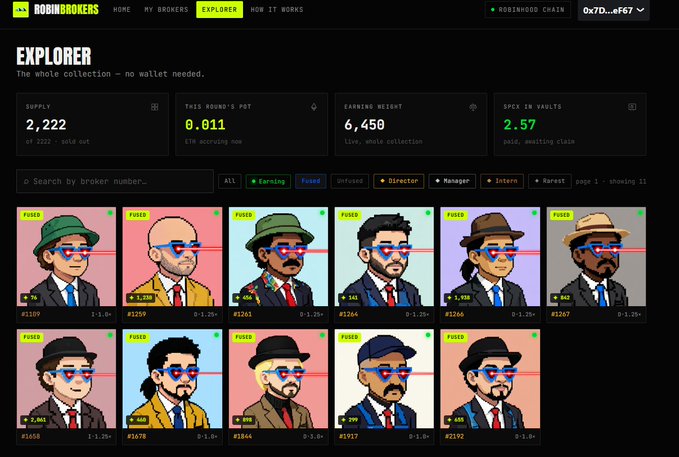Click the FUSED badge on broker #1678
The image size is (679, 457).
pos(138,337)
